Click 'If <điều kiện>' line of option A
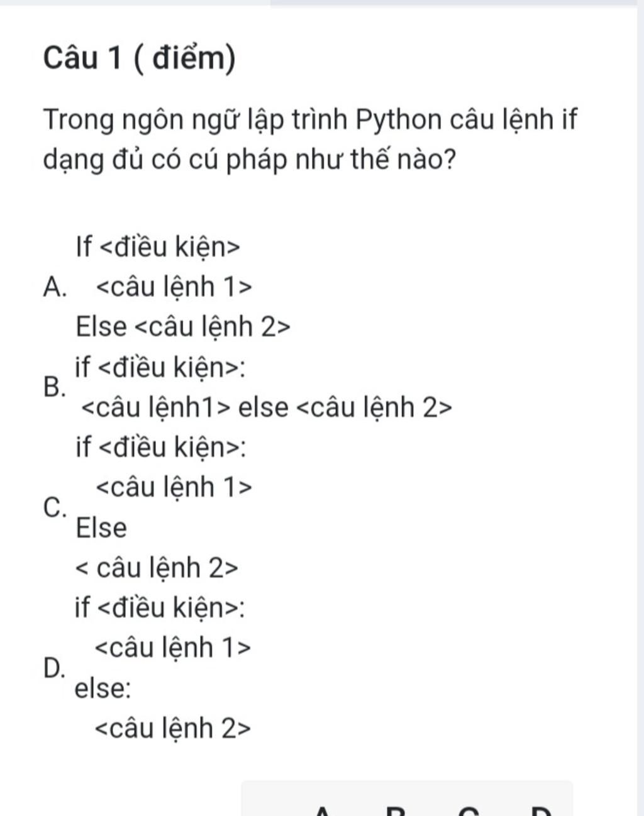644x816 pixels. click(x=157, y=246)
